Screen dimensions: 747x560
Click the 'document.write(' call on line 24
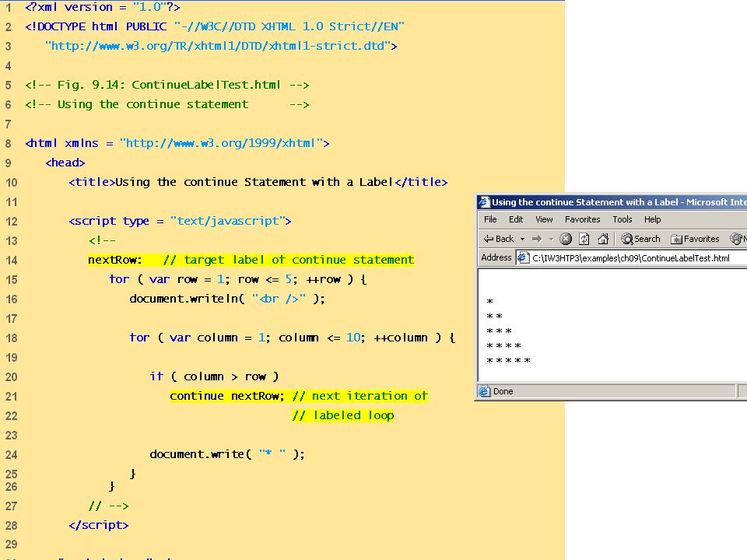201,454
